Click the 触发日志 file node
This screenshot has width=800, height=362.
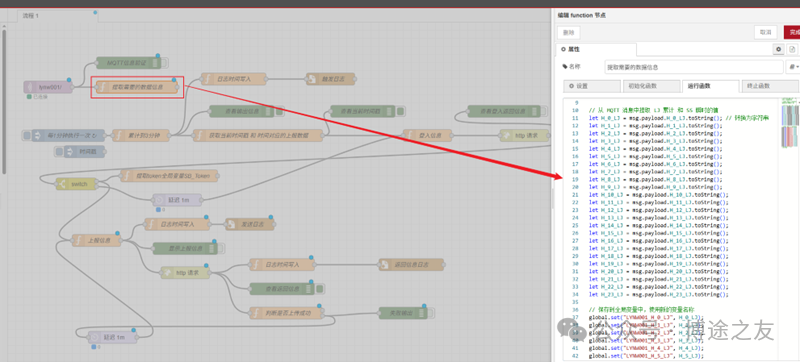pos(330,79)
